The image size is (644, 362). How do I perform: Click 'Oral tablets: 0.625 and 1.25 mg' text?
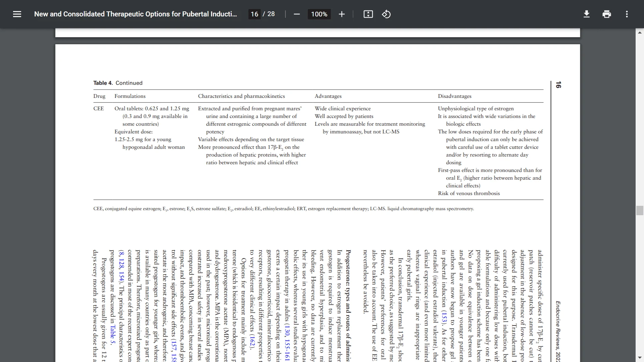pos(152,109)
